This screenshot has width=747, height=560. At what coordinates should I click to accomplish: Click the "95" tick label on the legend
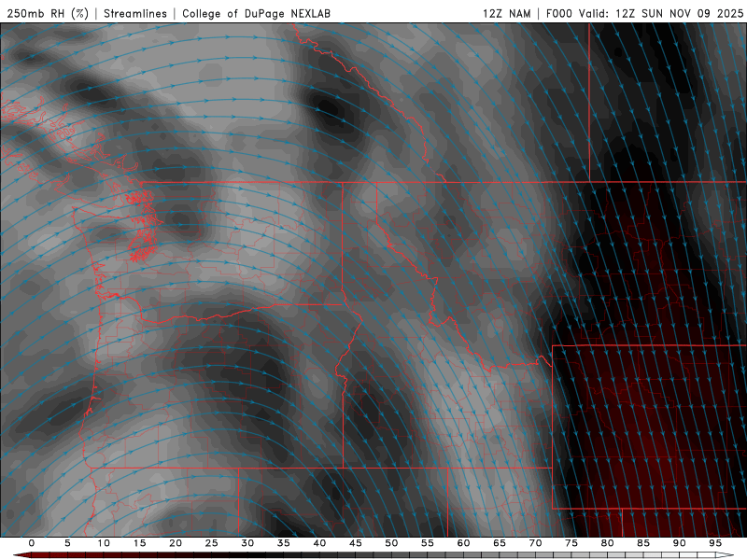pos(715,543)
